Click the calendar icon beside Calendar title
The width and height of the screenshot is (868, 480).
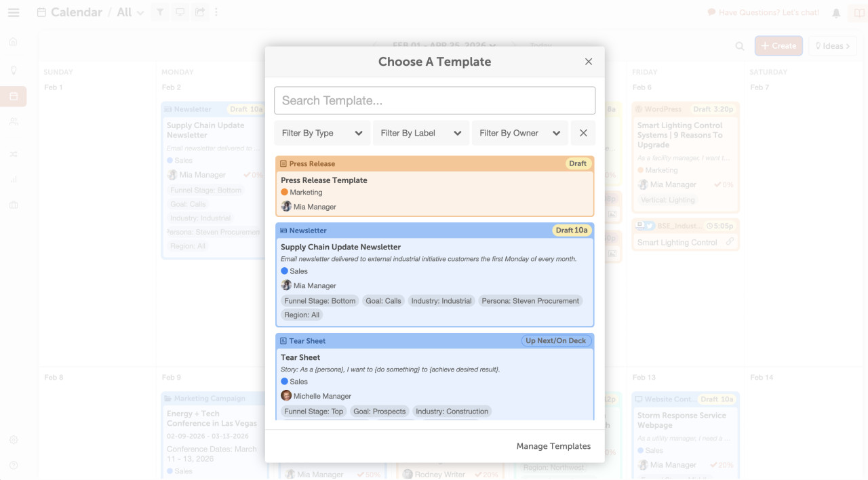point(42,12)
